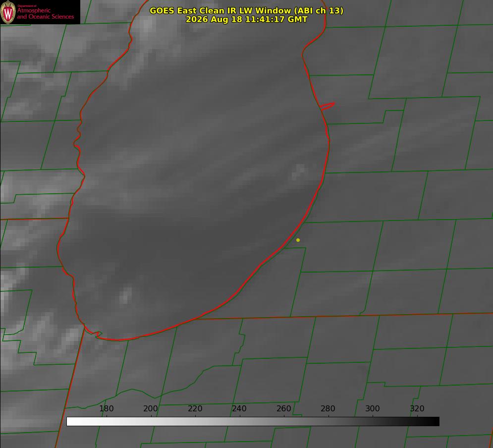Click the 280 label on color scale
The height and width of the screenshot is (448, 493).
[328, 408]
